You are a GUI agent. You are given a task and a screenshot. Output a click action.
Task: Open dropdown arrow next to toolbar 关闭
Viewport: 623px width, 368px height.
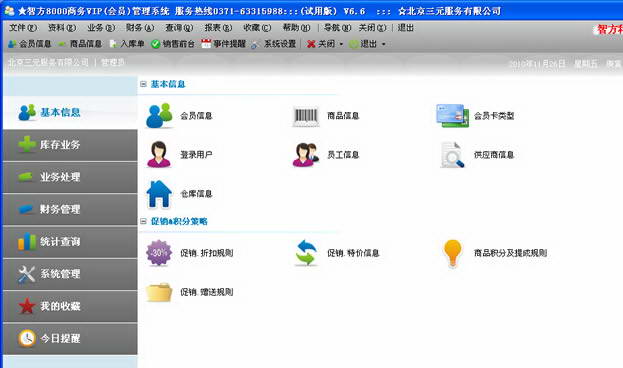(341, 44)
